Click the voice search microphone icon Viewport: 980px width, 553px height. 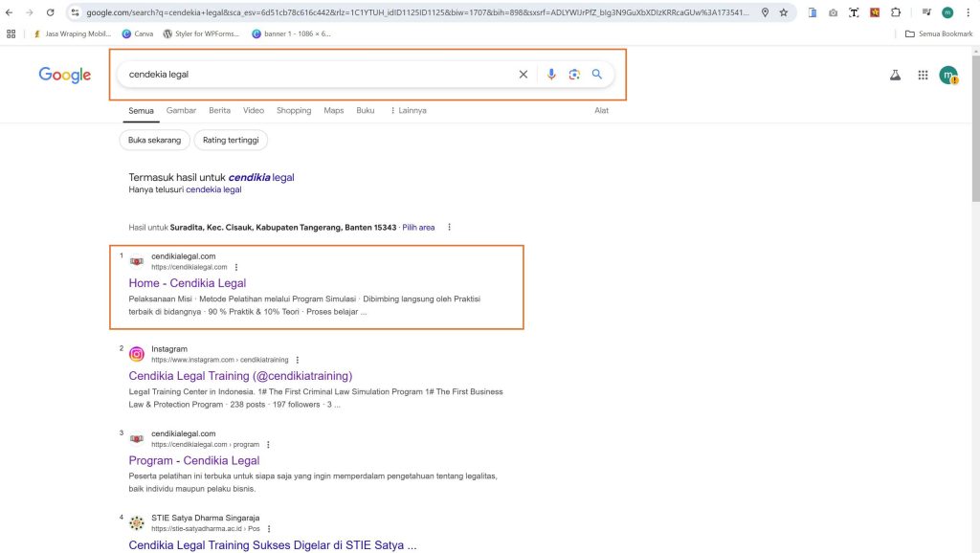[551, 75]
